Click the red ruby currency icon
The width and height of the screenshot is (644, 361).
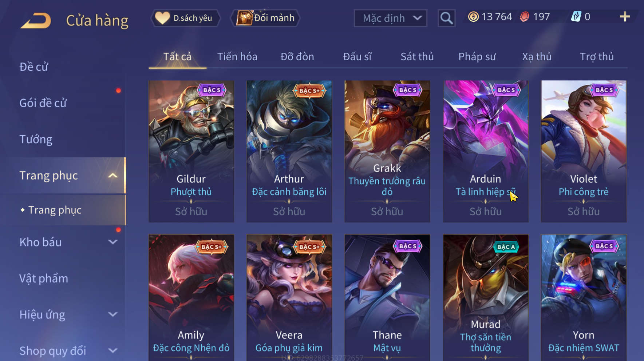[x=524, y=17]
